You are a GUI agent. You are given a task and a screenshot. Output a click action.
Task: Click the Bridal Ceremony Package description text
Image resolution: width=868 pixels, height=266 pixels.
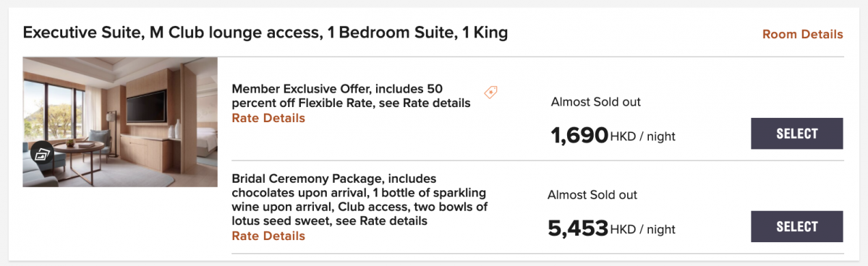[359, 199]
